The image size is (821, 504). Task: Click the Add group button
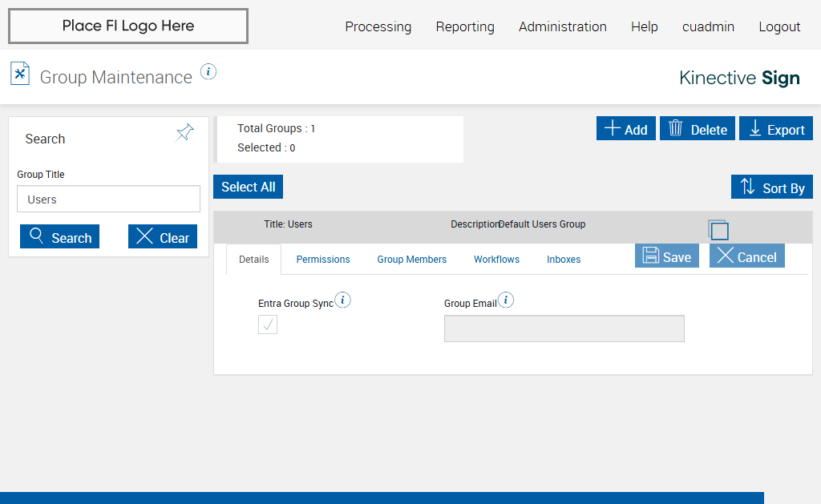click(625, 128)
